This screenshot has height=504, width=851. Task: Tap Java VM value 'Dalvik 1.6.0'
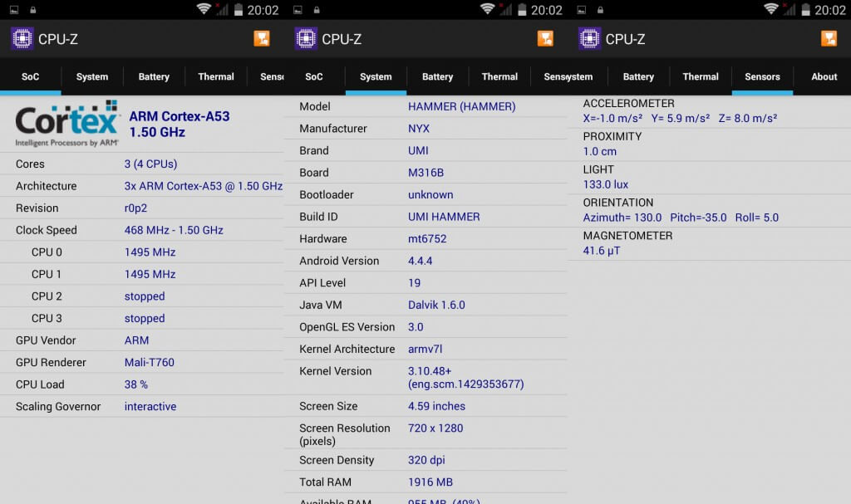tap(436, 305)
